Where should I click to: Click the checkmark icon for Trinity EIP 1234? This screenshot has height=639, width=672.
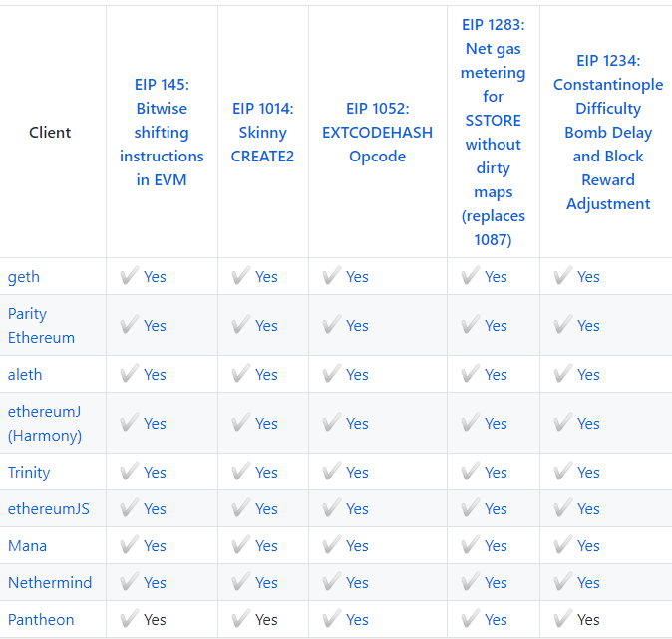pos(562,472)
